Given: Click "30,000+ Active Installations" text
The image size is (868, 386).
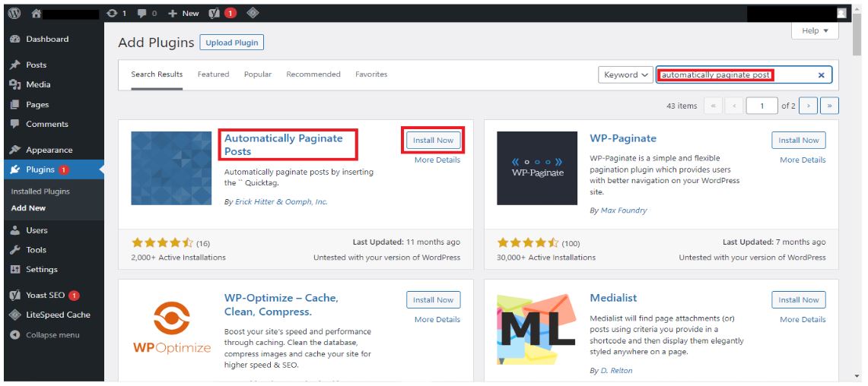Looking at the screenshot, I should (x=546, y=257).
